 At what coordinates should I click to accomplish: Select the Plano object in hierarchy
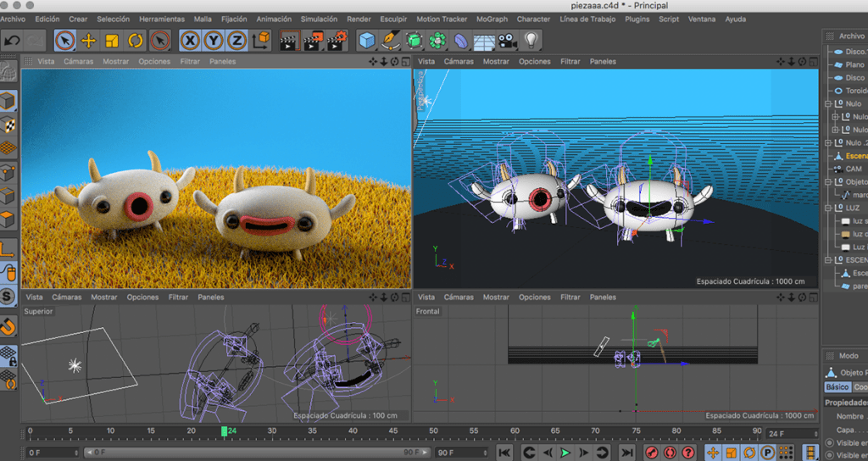click(854, 64)
